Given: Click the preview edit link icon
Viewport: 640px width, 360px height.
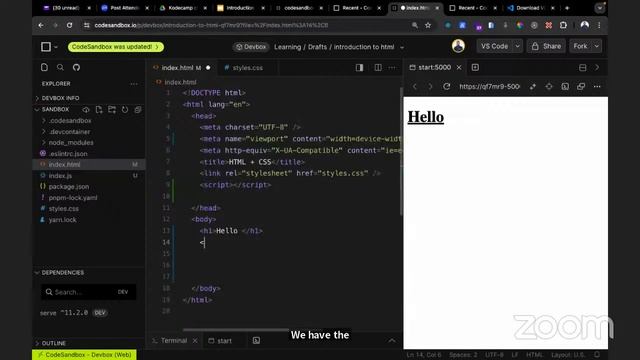Looking at the screenshot, I should pos(533,87).
